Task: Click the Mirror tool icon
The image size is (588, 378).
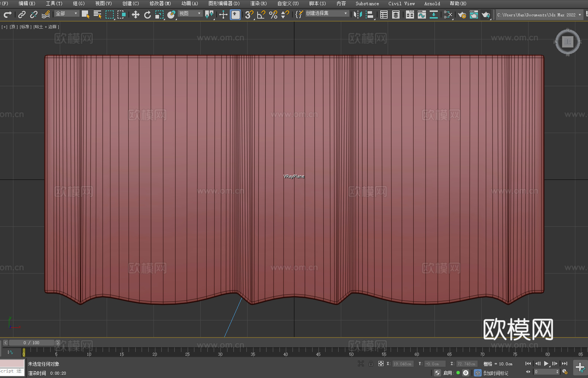Action: (x=358, y=14)
